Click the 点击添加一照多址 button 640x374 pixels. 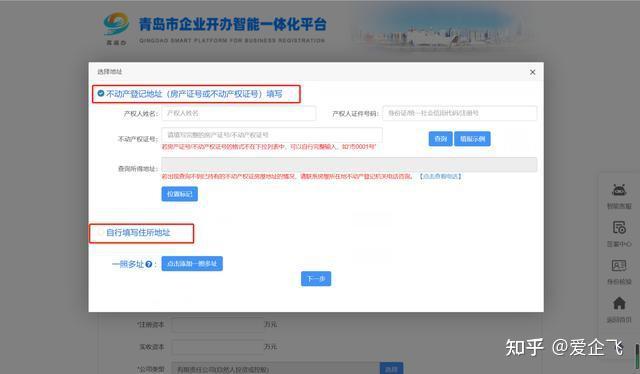click(192, 264)
